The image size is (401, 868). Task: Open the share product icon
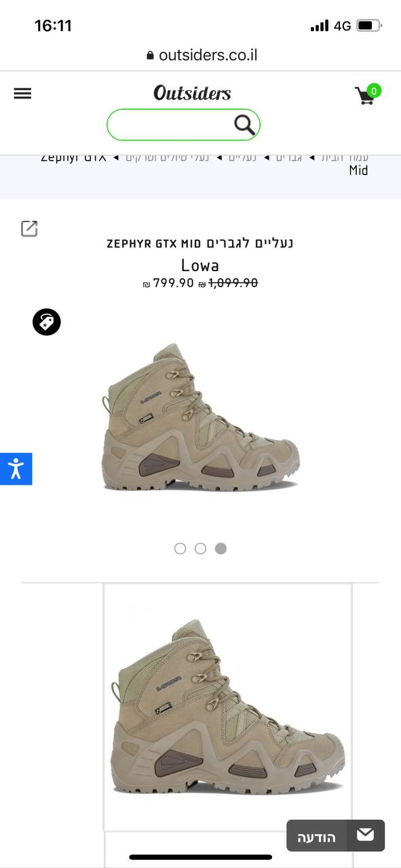29,229
